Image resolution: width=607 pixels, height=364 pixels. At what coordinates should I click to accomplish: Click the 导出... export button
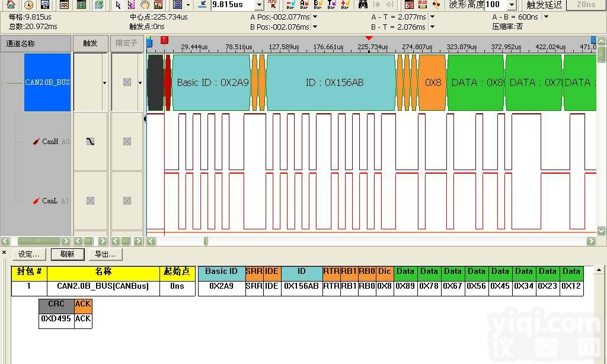pyautogui.click(x=105, y=254)
